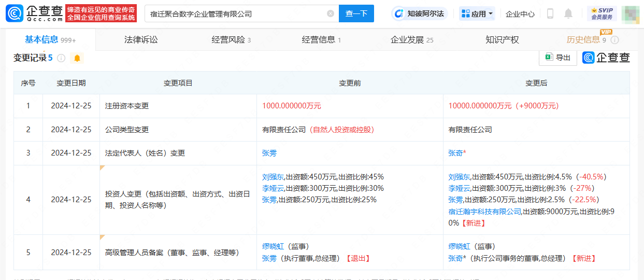Toggle the orange alert bell for 变更记录
The image size is (644, 280).
pos(77,58)
